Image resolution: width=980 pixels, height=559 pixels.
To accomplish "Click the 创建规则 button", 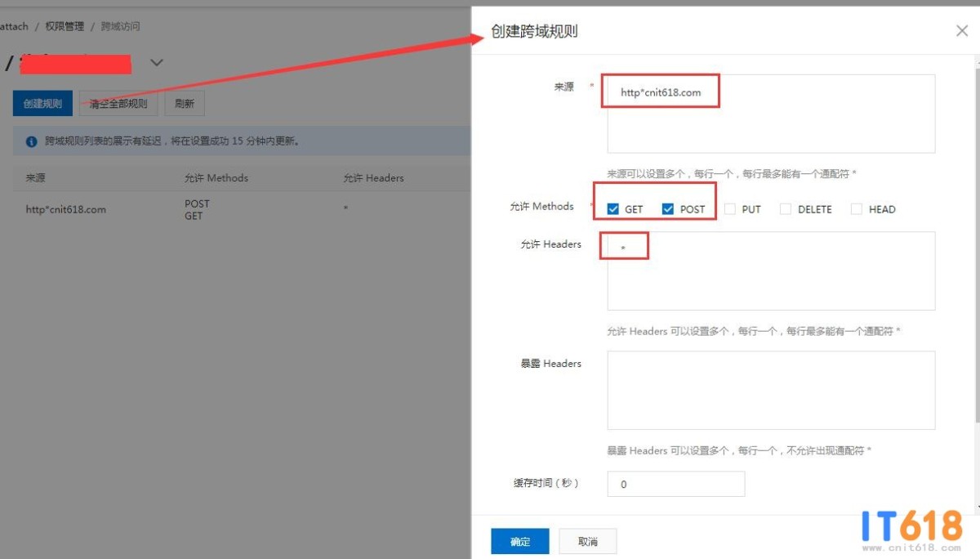I will click(42, 104).
